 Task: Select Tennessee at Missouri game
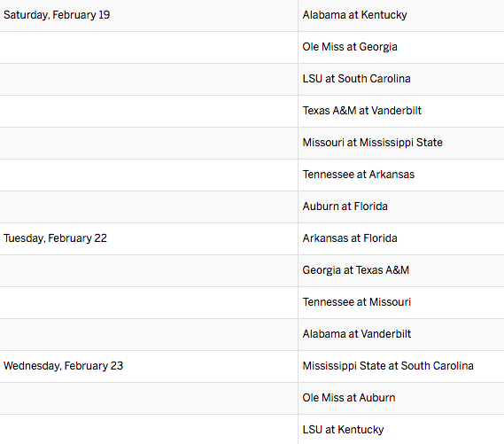pos(356,302)
